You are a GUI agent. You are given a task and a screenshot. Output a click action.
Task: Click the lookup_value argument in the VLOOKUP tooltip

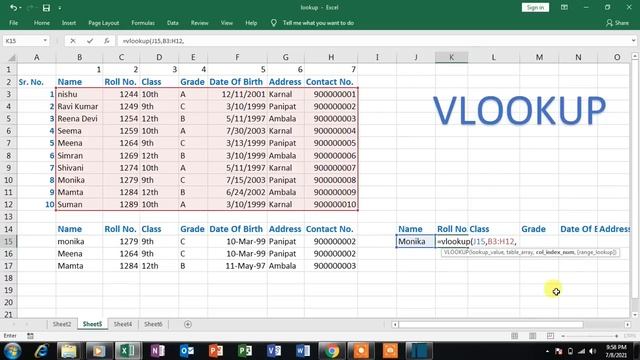coord(488,252)
